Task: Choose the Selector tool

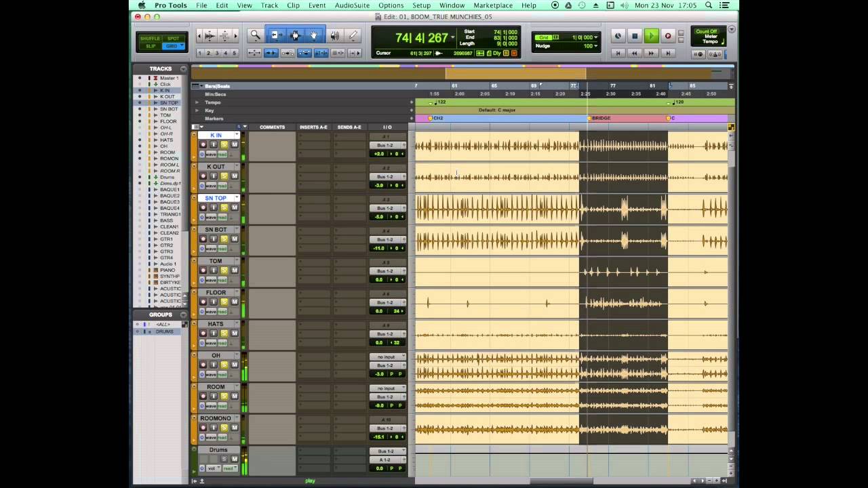Action: click(295, 35)
